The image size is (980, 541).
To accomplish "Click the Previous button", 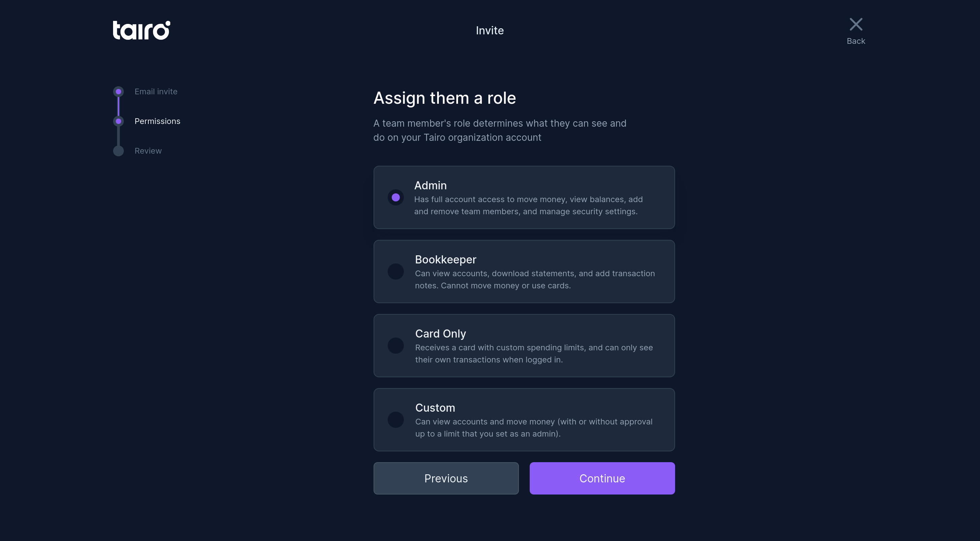I will 446,478.
